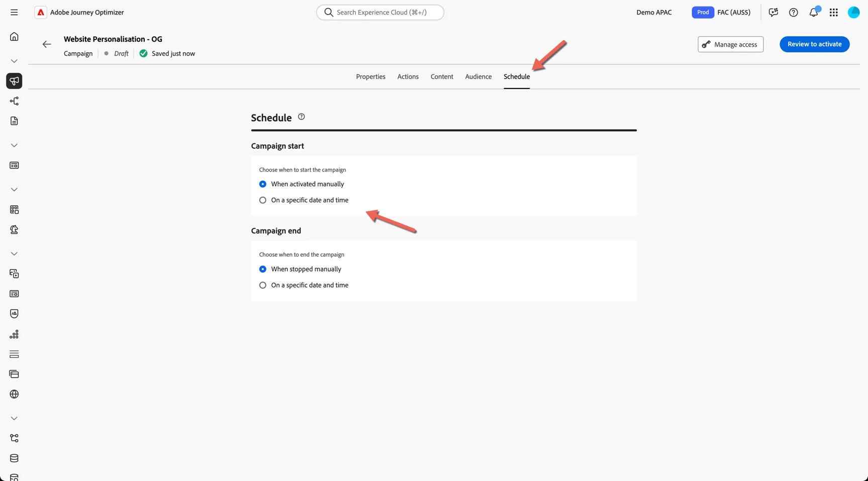Click the shield icon in sidebar
Screen dimensions: 868x481
(x=14, y=314)
